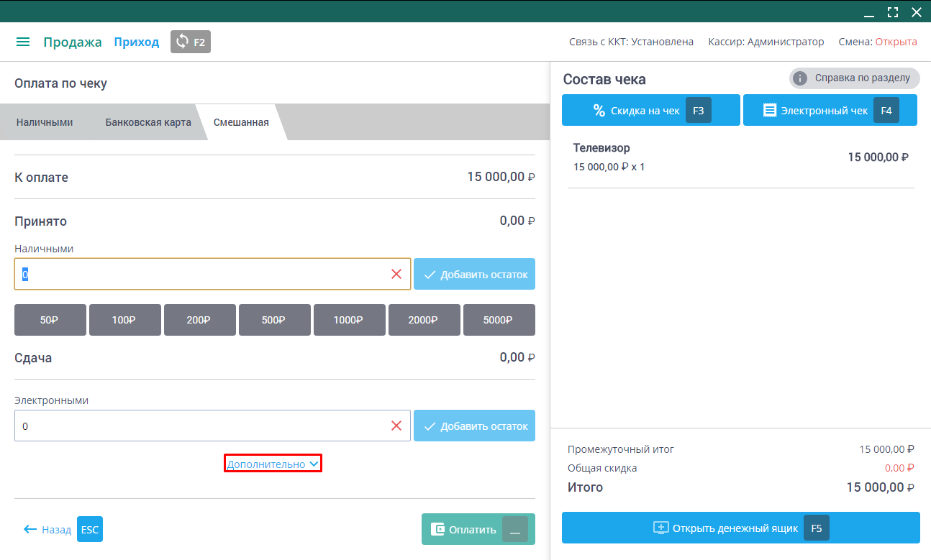Click Кассир: Администратор label
Image resolution: width=931 pixels, height=560 pixels.
tap(766, 42)
